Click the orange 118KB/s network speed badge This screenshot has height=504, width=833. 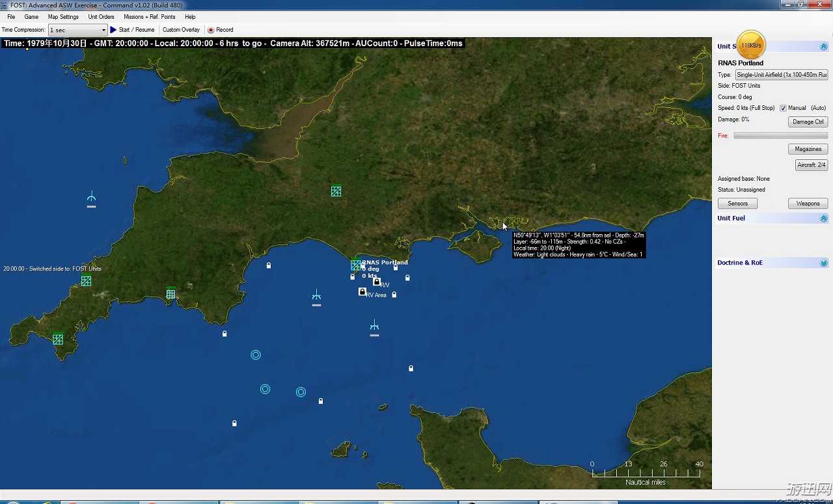[751, 46]
